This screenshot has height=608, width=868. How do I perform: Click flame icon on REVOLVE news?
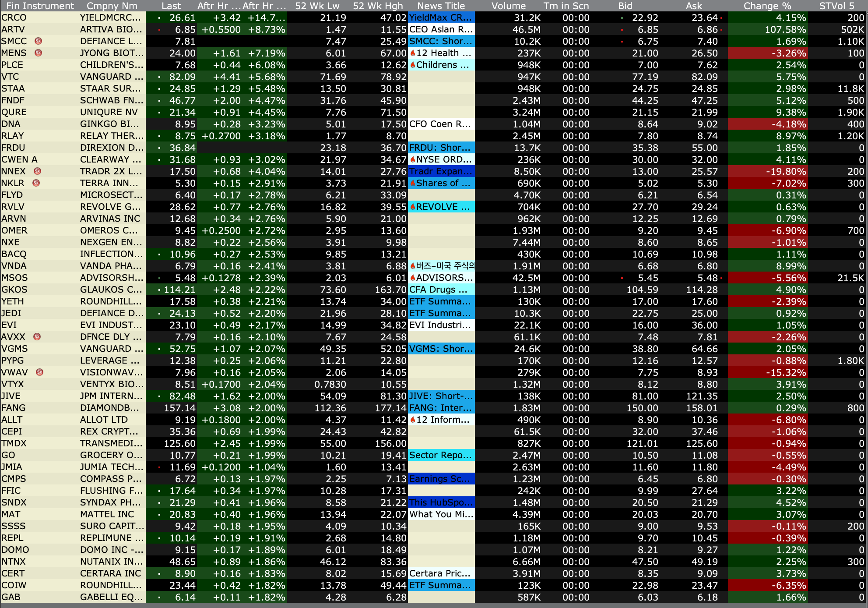(412, 207)
